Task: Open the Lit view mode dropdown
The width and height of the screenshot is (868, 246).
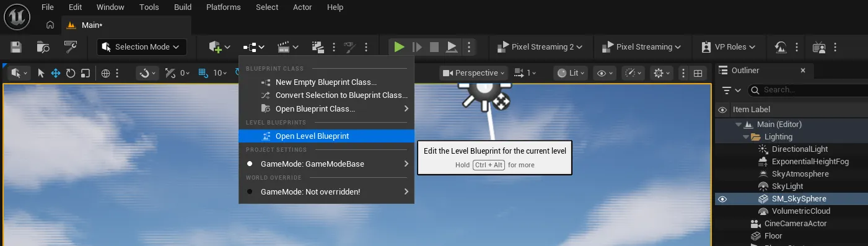Action: pyautogui.click(x=571, y=73)
